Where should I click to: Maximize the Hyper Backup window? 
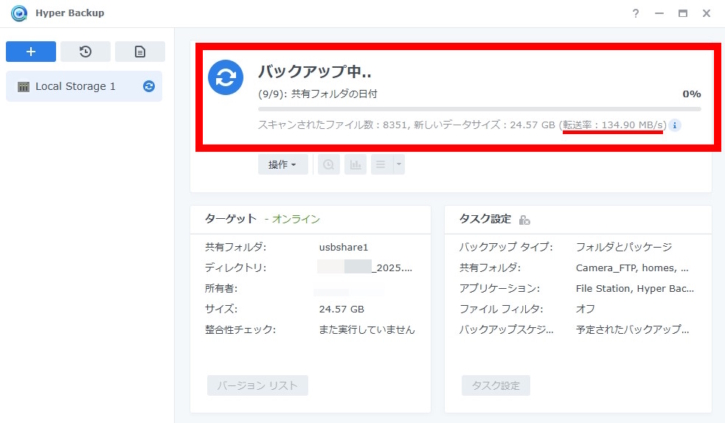tap(682, 13)
